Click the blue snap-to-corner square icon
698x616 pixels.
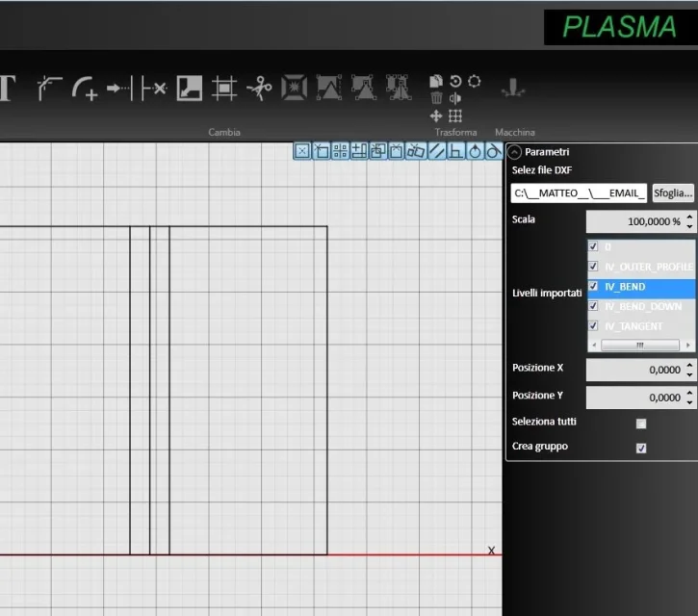coord(322,151)
